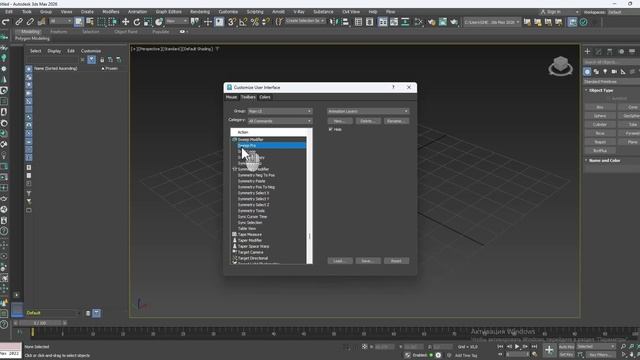
Task: Open the Animation Layers toolbar dropdown
Action: click(368, 111)
